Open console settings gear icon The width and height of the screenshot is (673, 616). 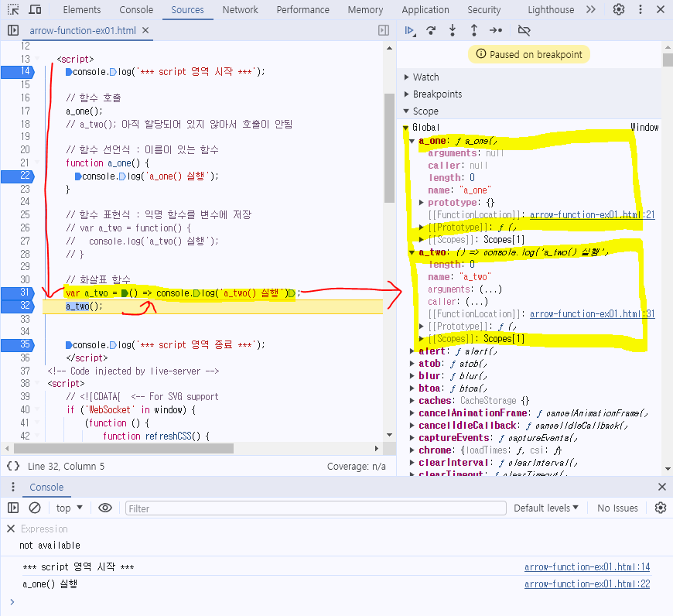click(661, 508)
